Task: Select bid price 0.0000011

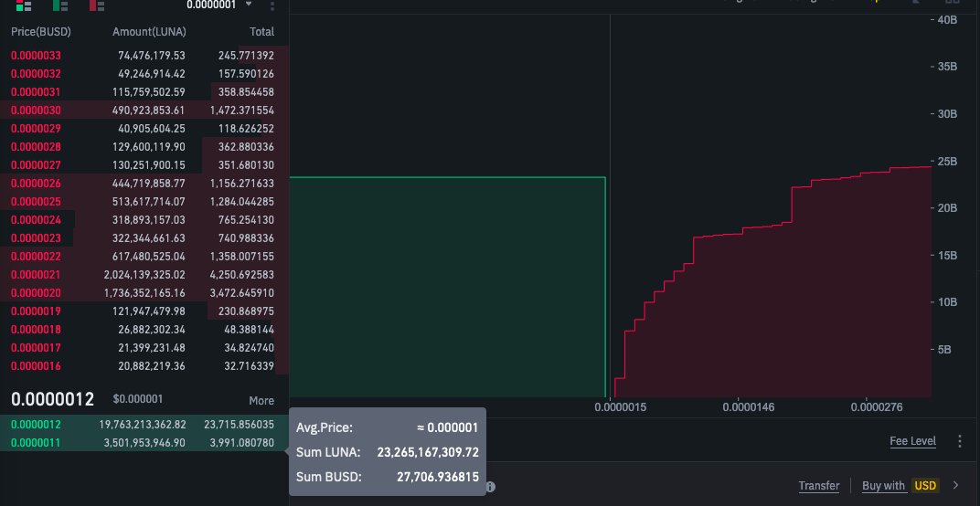Action: click(36, 443)
